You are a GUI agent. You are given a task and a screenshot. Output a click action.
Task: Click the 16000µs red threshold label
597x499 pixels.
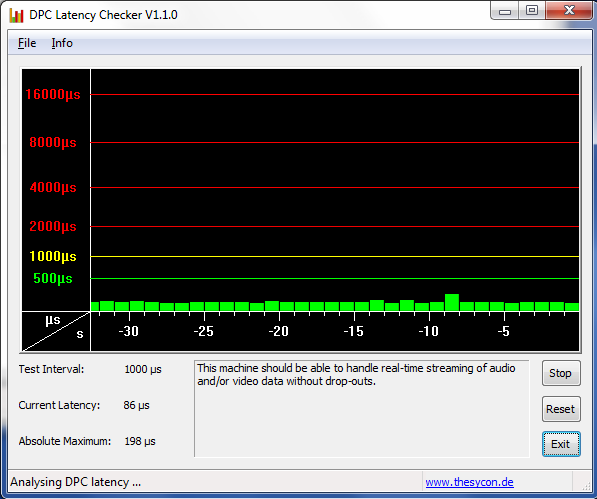tap(53, 94)
